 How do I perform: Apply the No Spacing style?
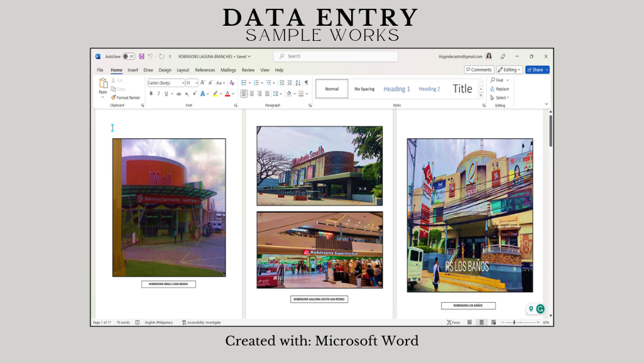pos(364,89)
